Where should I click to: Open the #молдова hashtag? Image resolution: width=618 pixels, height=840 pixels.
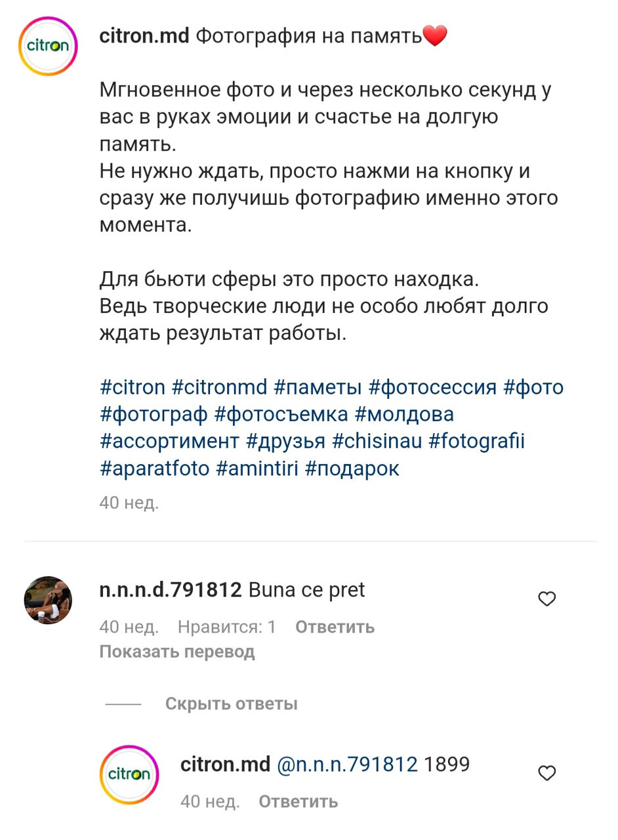click(404, 414)
